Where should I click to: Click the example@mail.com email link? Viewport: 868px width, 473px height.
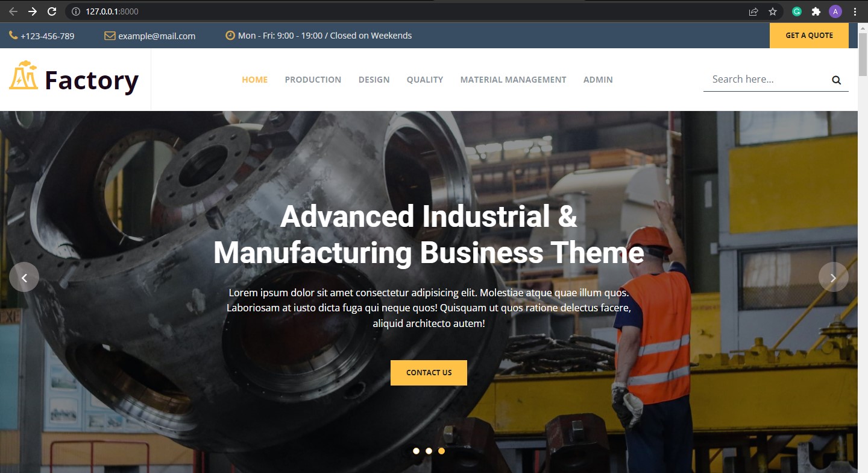click(157, 36)
